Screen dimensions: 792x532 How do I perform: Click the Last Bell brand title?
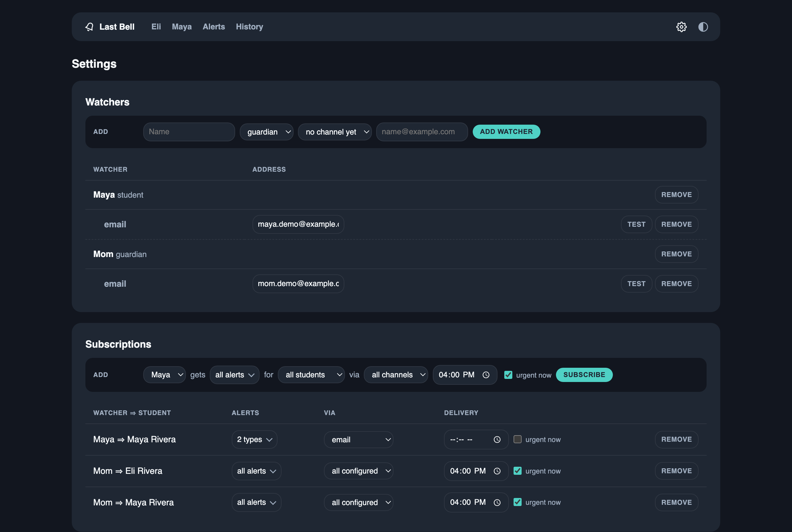tap(117, 27)
